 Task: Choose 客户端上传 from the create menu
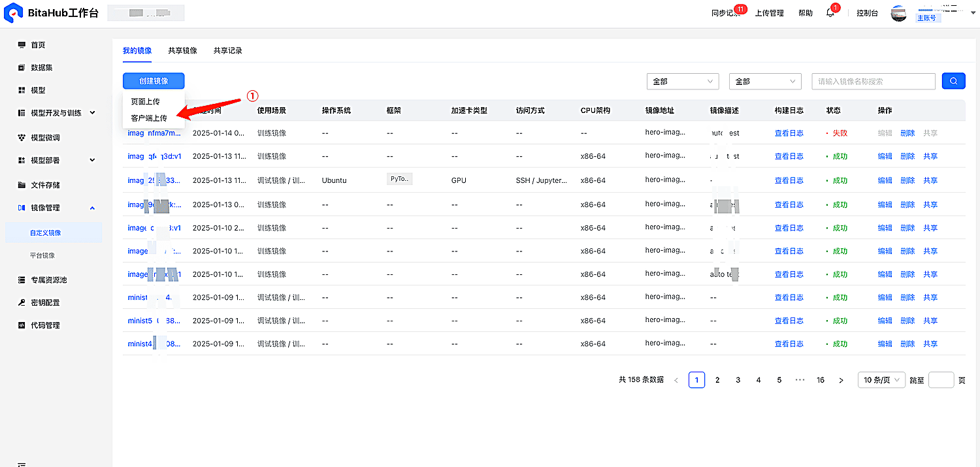[x=149, y=118]
